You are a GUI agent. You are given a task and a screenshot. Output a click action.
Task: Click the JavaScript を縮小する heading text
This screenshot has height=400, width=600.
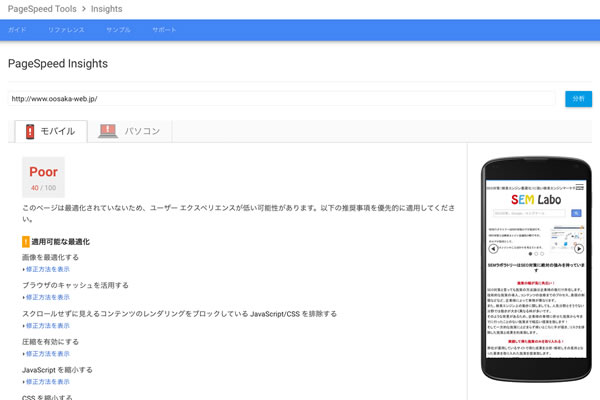pyautogui.click(x=57, y=370)
